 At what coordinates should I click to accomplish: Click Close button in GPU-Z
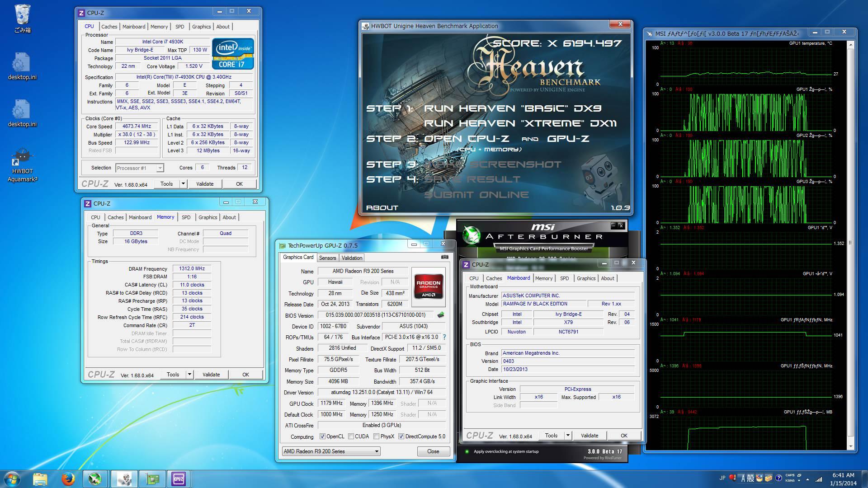[x=433, y=451]
